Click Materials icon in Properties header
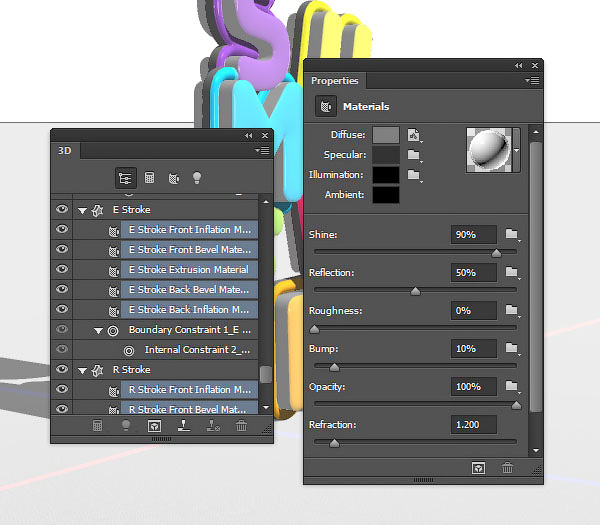 326,106
